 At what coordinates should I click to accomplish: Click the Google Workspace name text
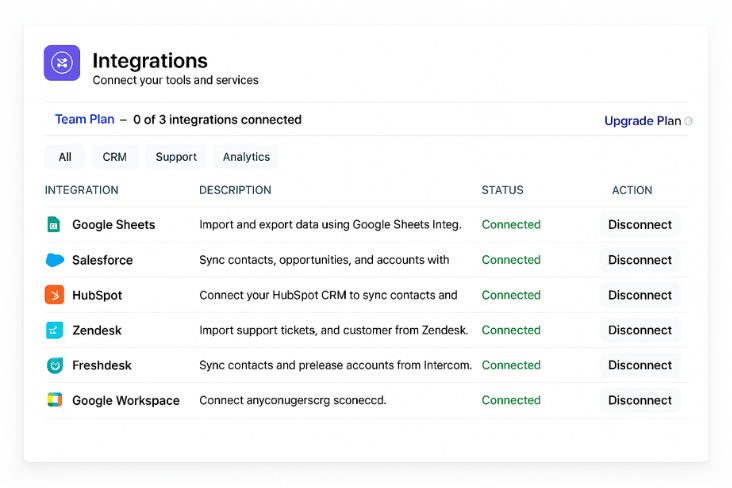pos(126,401)
